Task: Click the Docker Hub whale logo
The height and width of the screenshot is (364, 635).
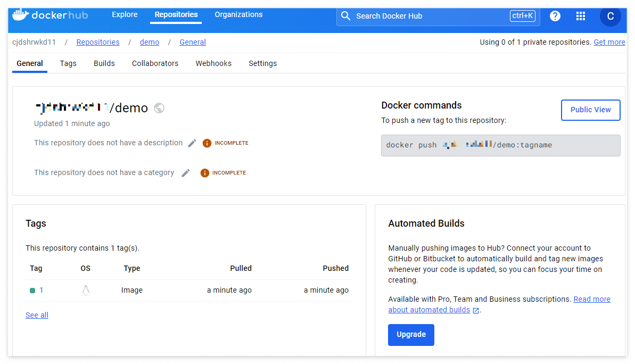Action: pyautogui.click(x=20, y=15)
